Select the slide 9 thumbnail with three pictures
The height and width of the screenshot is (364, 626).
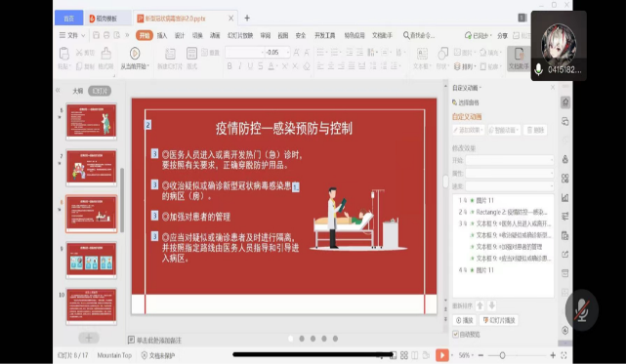pos(92,260)
